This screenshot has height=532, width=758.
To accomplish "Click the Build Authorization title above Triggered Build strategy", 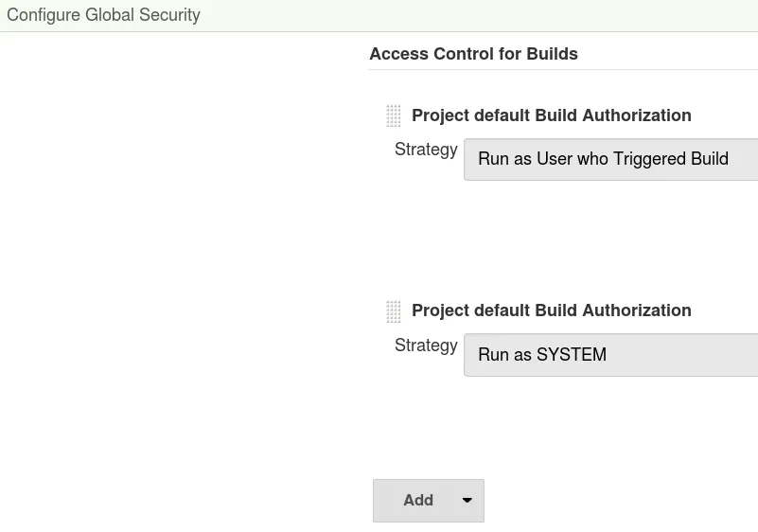I will click(x=551, y=115).
